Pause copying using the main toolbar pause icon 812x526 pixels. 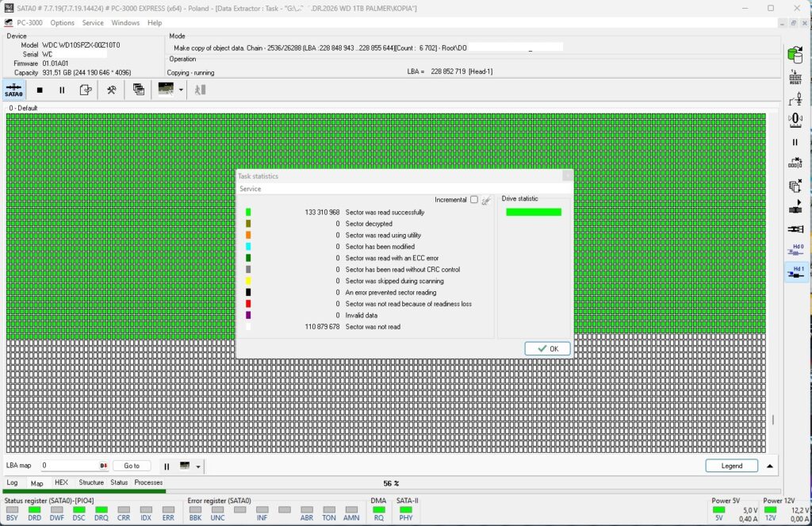click(62, 90)
